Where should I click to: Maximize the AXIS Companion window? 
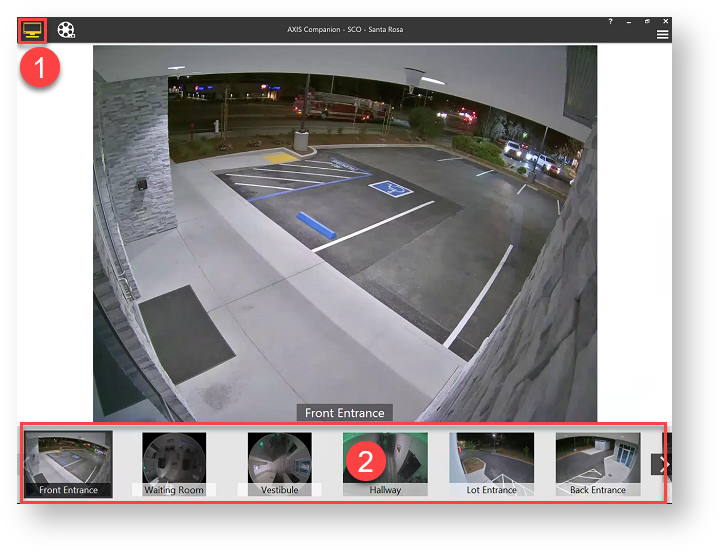point(647,21)
